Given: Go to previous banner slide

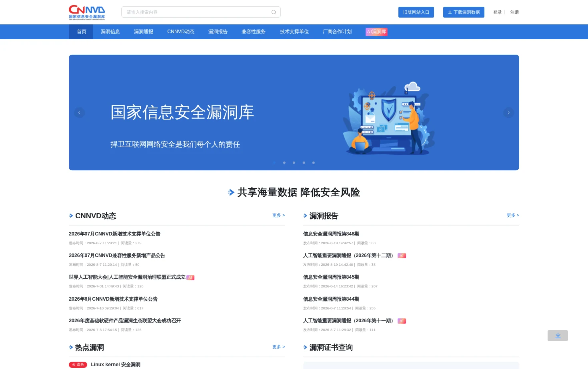Looking at the screenshot, I should [79, 113].
